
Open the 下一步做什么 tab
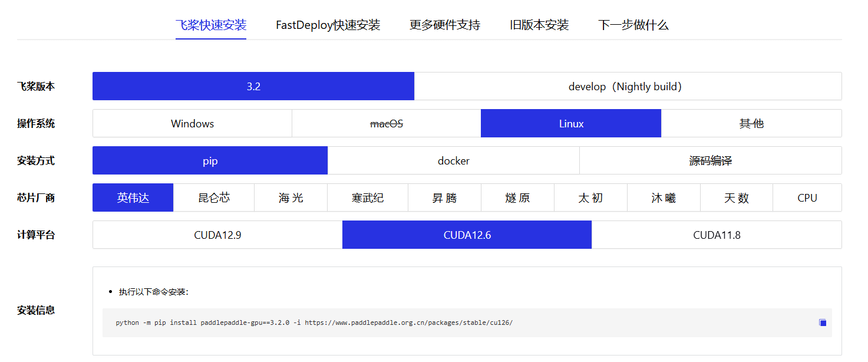pos(633,25)
